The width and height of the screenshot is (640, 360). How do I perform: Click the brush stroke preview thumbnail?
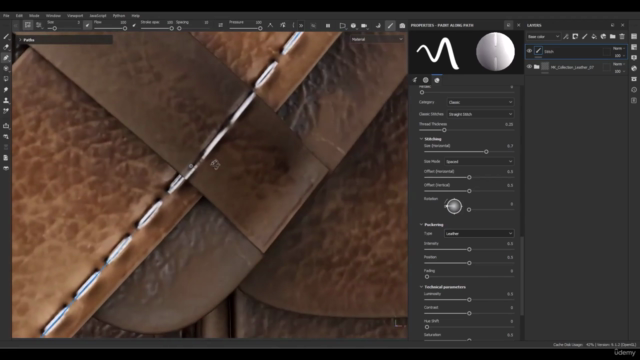[x=438, y=53]
